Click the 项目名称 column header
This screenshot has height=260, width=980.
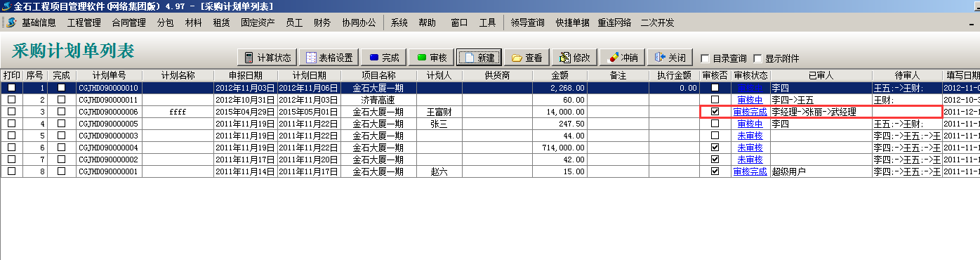pos(378,75)
